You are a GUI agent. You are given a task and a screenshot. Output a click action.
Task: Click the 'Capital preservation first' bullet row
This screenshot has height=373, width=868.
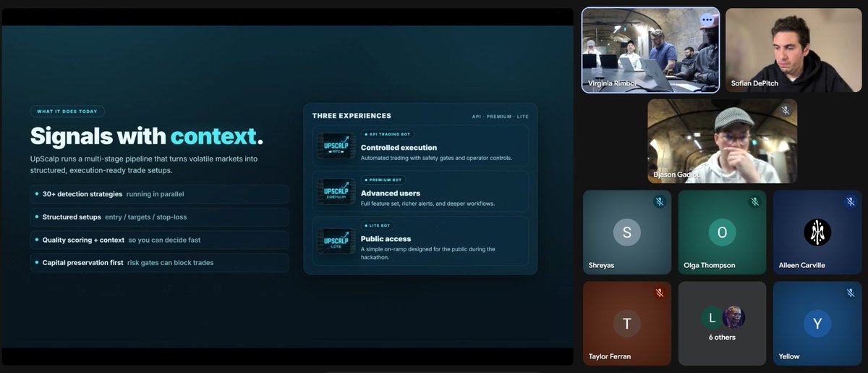click(x=159, y=262)
